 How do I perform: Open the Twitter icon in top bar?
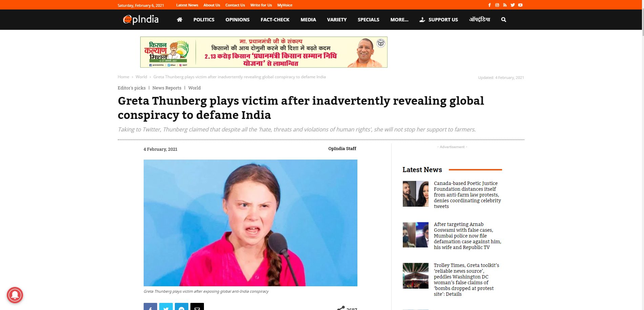[x=513, y=5]
